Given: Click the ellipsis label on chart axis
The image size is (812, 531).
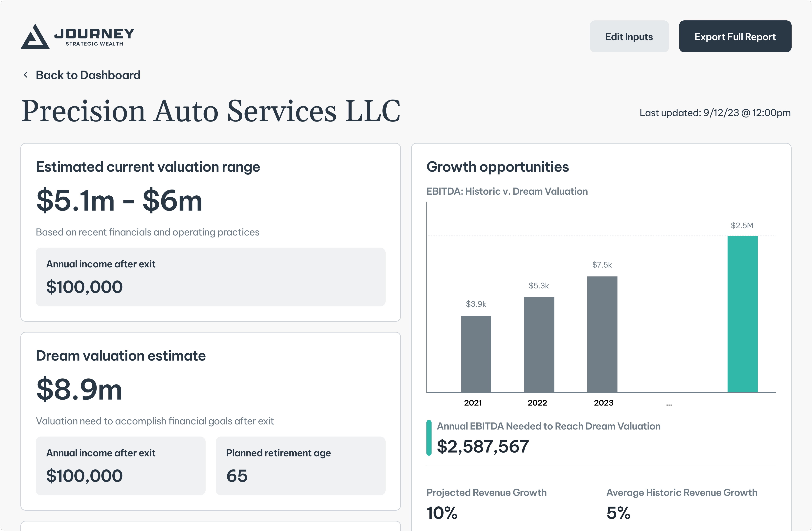Looking at the screenshot, I should [669, 404].
